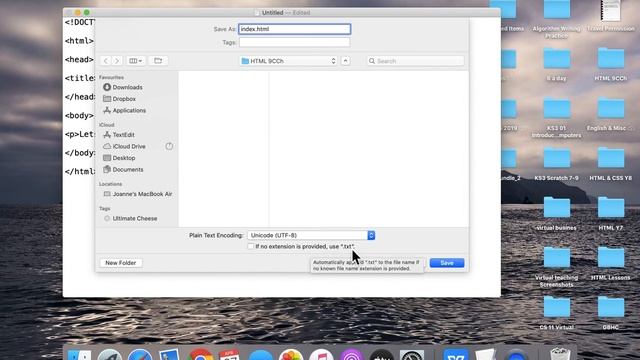Click the Tags input field
The width and height of the screenshot is (640, 360).
coord(294,42)
